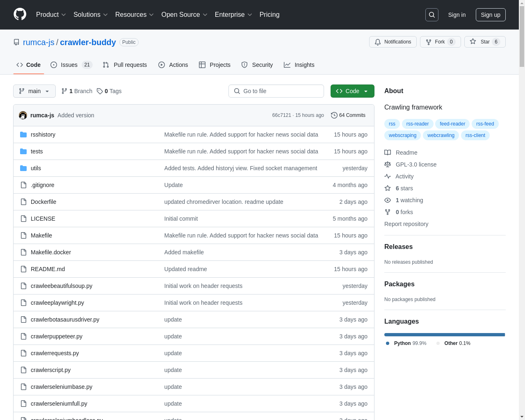Click the Python language bar
525x420 pixels.
point(445,335)
